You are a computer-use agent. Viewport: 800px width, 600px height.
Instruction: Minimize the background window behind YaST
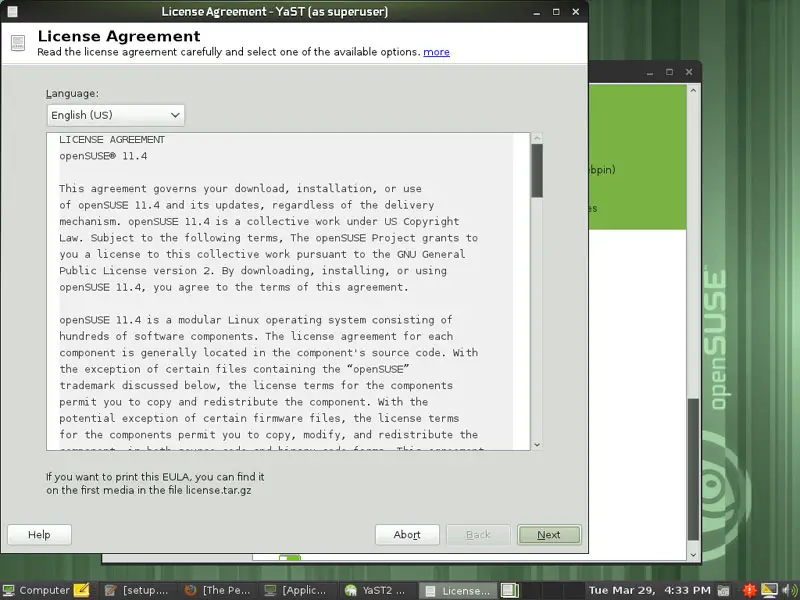coord(649,72)
